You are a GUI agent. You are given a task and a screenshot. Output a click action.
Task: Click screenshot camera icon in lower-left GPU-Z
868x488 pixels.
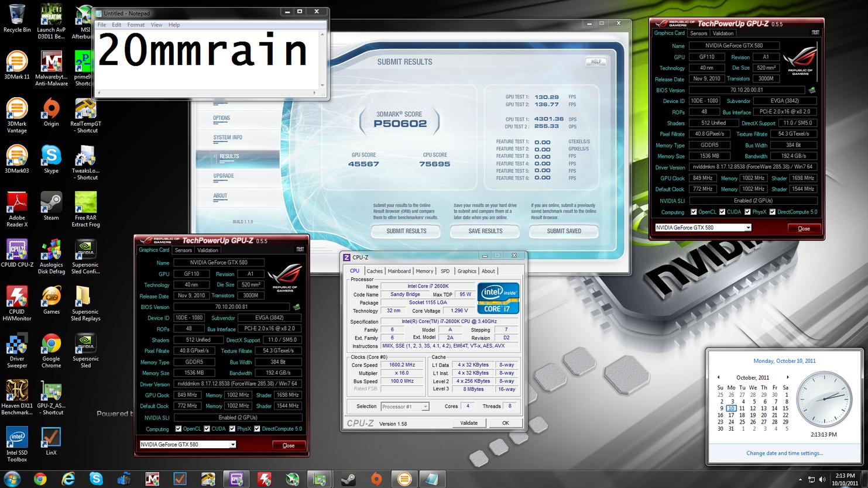pos(300,249)
